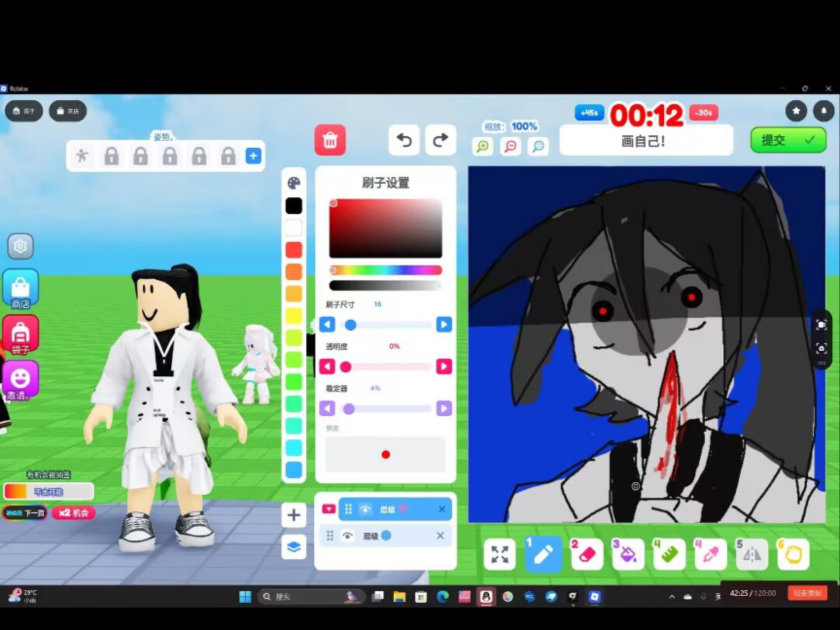The image size is (840, 630).
Task: Select the black color swatch
Action: (294, 206)
